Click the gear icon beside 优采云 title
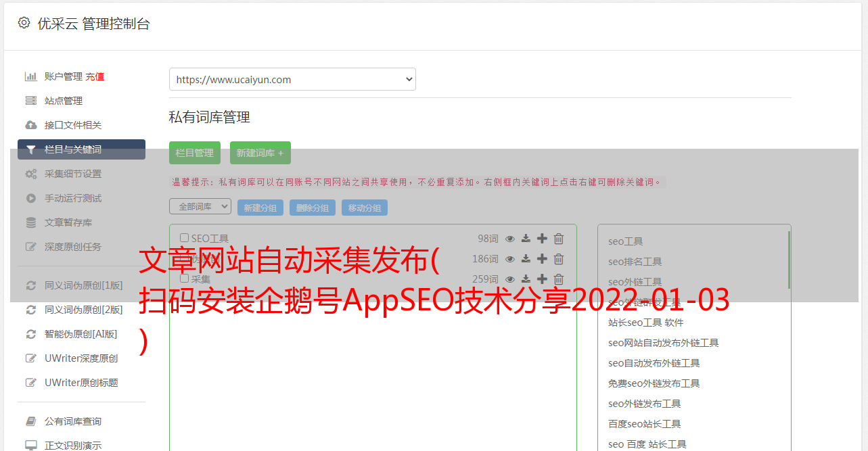The image size is (868, 451). click(24, 23)
